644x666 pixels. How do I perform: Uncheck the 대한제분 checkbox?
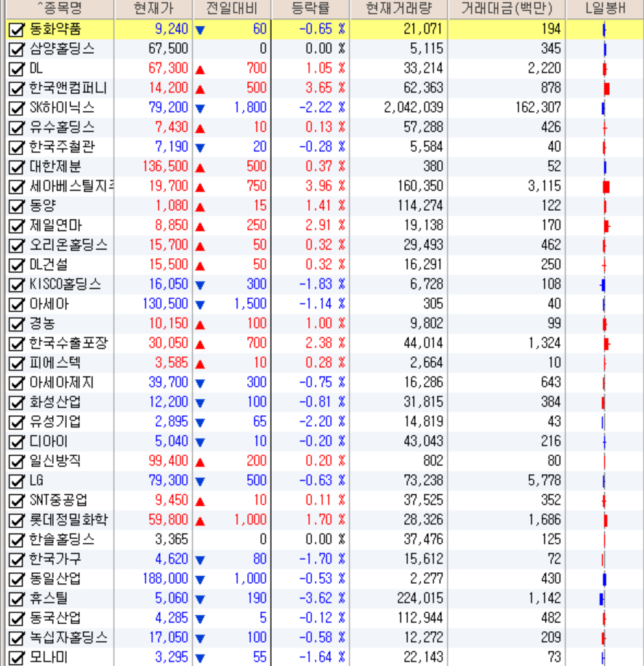point(16,167)
